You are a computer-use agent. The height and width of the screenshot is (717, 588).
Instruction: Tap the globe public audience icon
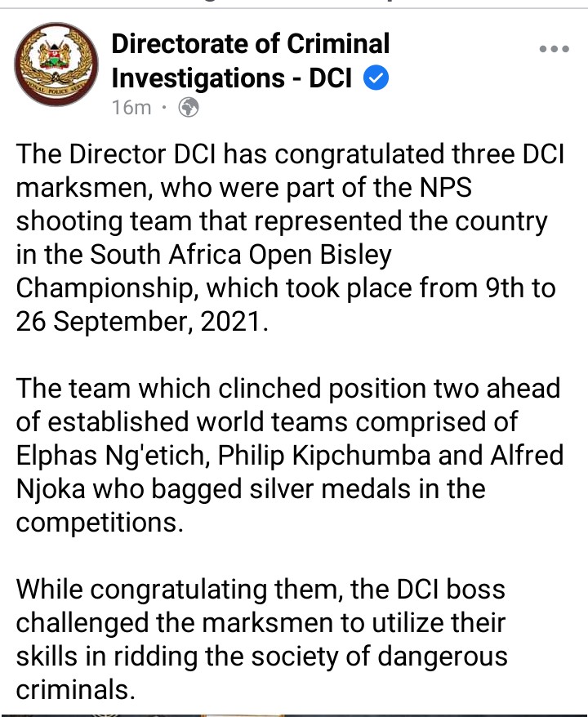click(x=188, y=107)
